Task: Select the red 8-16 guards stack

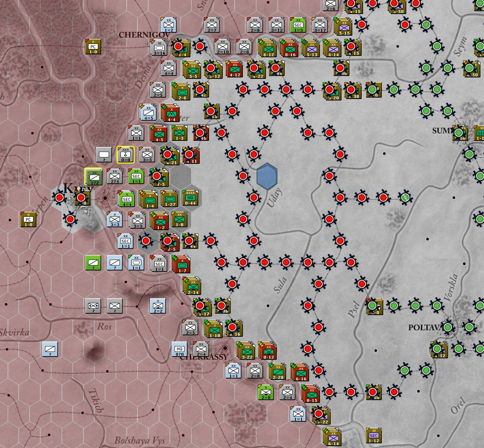Action: point(289,48)
